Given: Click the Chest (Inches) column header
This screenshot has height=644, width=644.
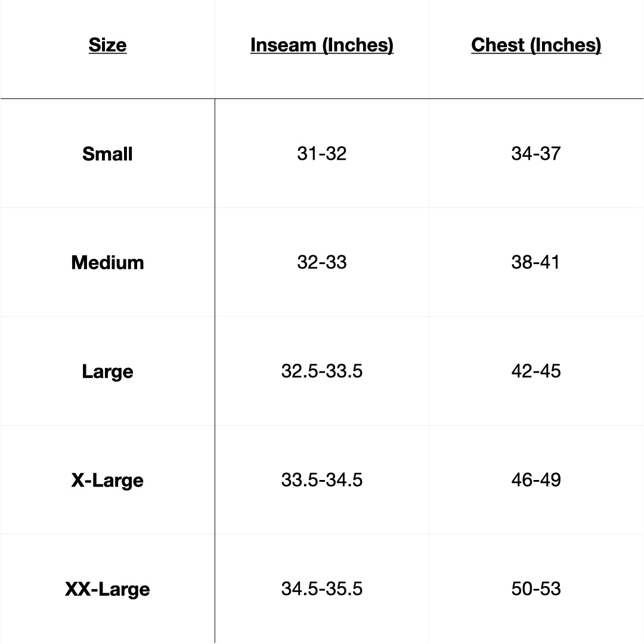Looking at the screenshot, I should 536,45.
